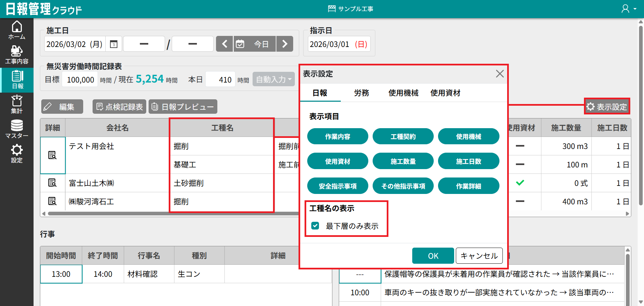
Task: Switch to the 労務 tab
Action: pyautogui.click(x=361, y=93)
